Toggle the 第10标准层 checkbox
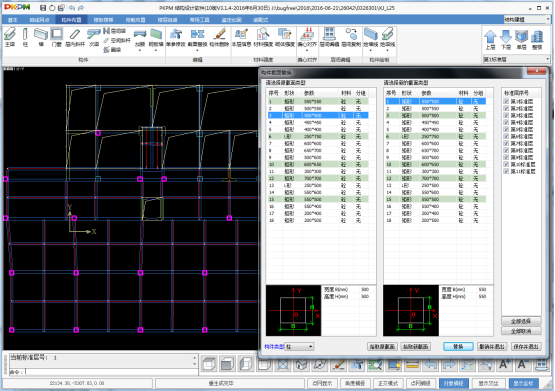 pos(506,165)
